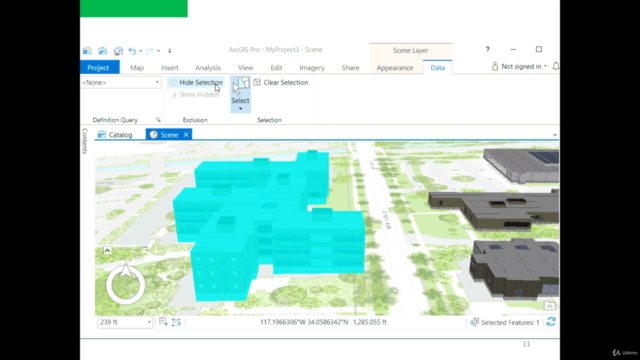Open the help question mark icon

(487, 49)
